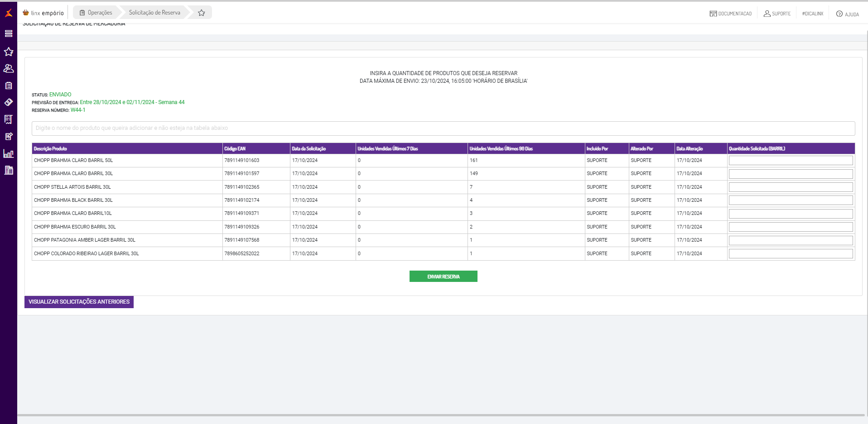Click EAN code 7898605252022
The width and height of the screenshot is (868, 424).
coord(242,253)
